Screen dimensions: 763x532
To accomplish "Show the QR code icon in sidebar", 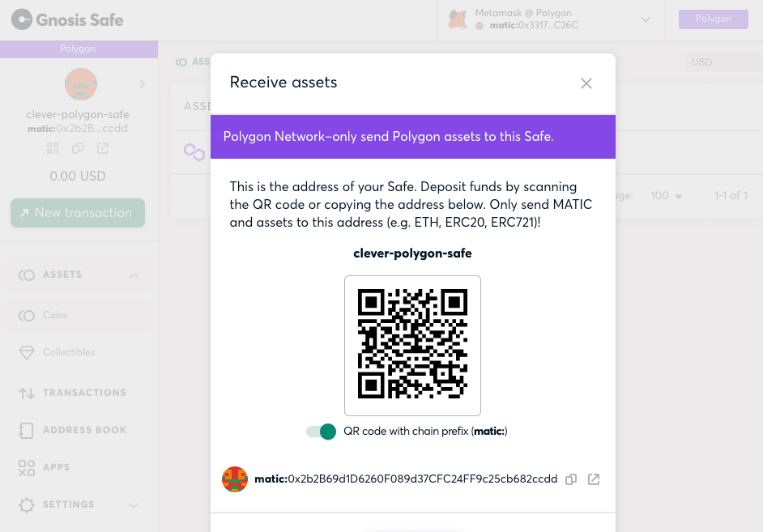I will [53, 148].
